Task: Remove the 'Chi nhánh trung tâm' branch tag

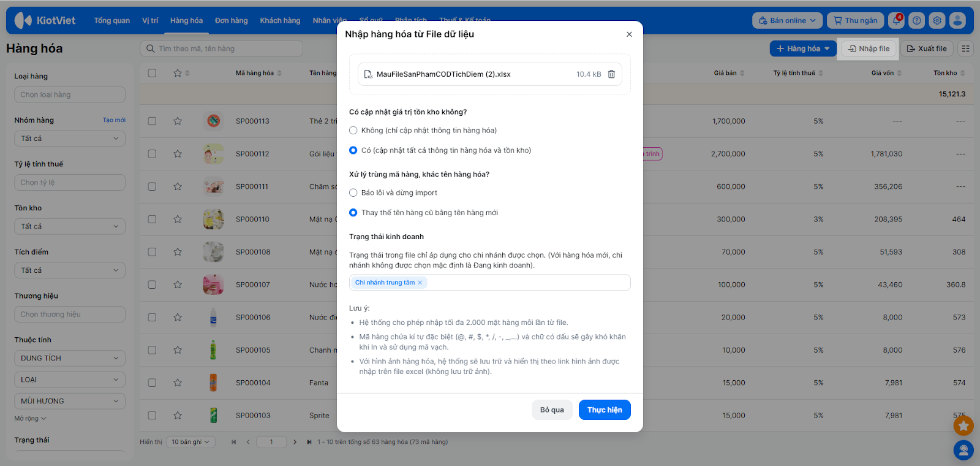Action: [420, 283]
